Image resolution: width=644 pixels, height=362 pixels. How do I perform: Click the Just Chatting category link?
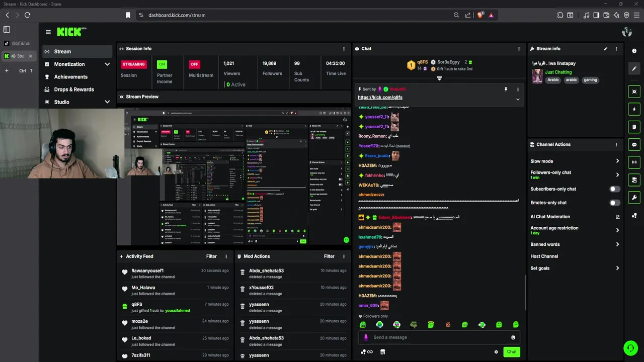point(558,72)
